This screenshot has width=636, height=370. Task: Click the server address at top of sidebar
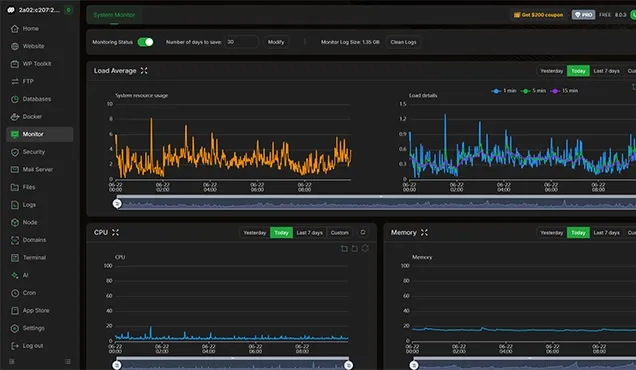pos(39,10)
